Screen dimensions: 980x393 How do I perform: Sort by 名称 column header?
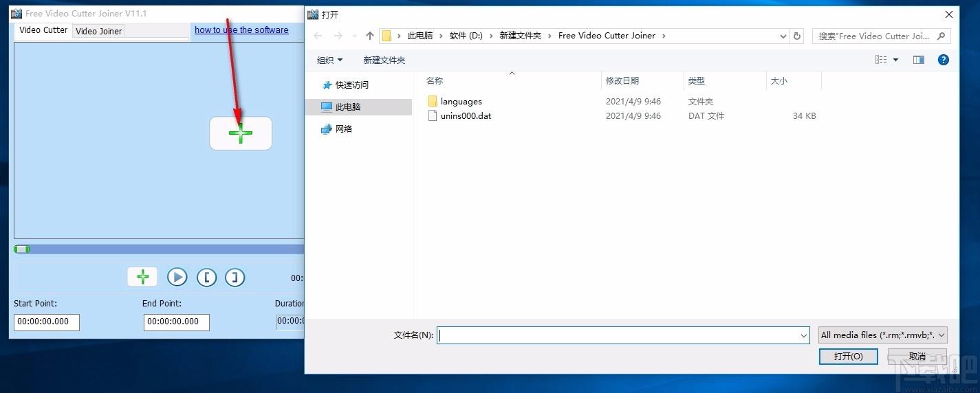pos(435,81)
